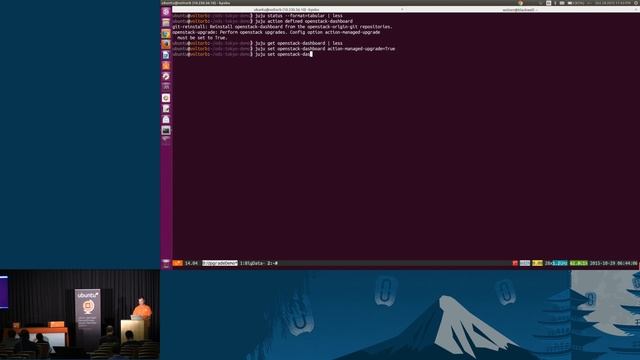Open the keyboard layout indicator in top panel

[x=549, y=3]
